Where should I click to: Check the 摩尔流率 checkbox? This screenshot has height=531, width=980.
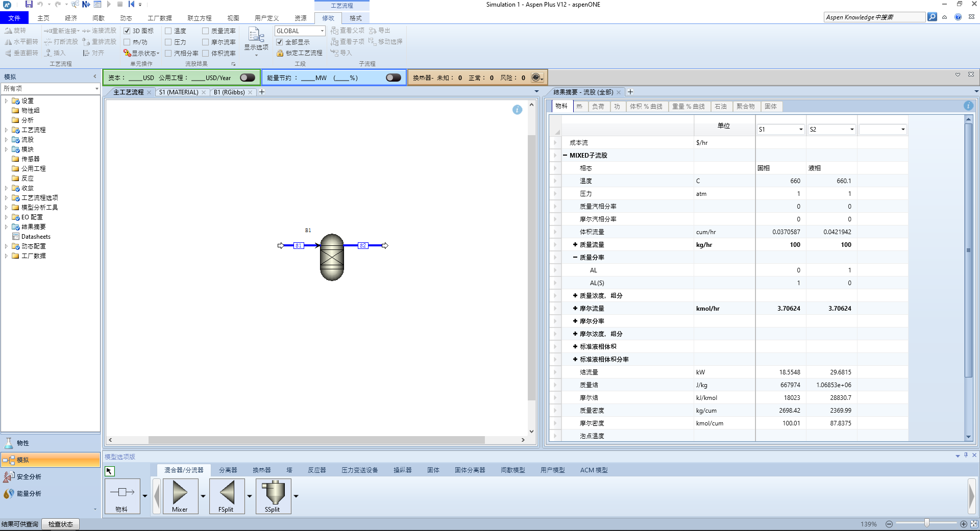click(x=205, y=42)
